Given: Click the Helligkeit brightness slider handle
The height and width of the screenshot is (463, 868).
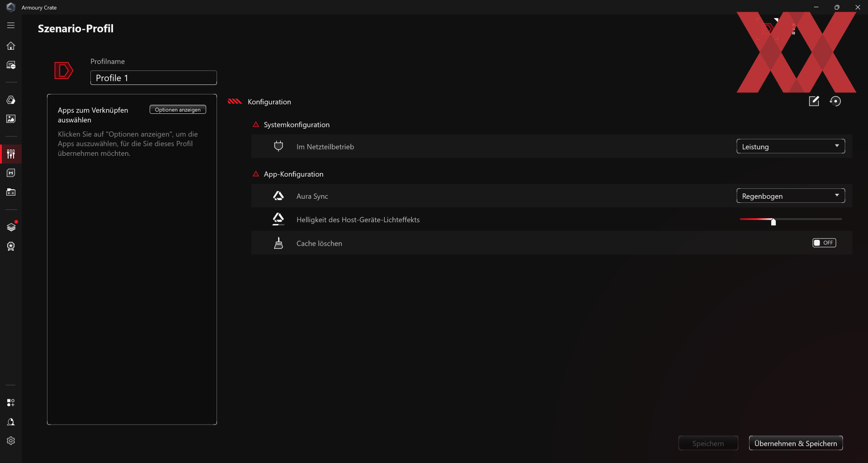Looking at the screenshot, I should pos(774,222).
